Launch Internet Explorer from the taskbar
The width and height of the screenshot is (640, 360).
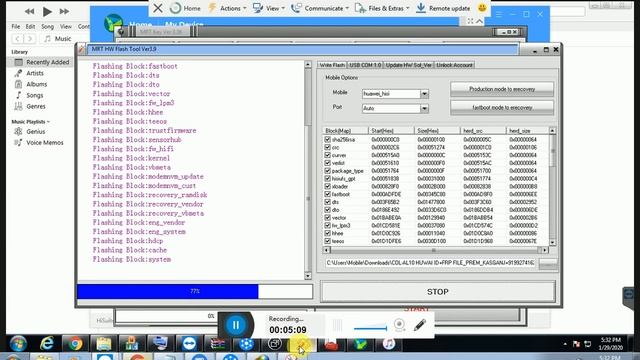tap(47, 344)
